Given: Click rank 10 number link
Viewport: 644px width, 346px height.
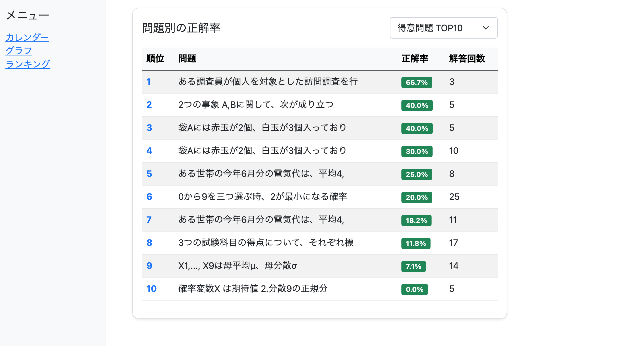Looking at the screenshot, I should pos(151,289).
